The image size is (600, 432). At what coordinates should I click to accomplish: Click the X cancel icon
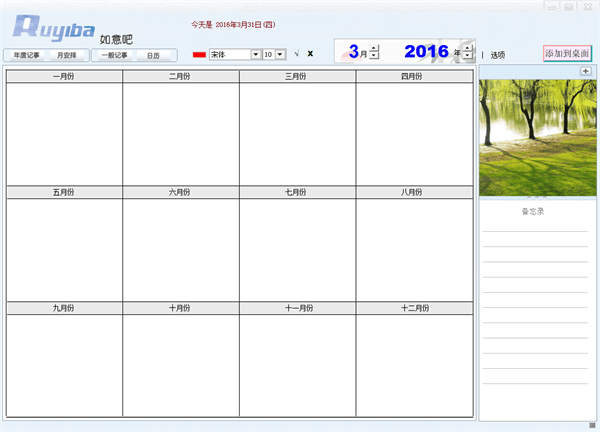pyautogui.click(x=310, y=54)
